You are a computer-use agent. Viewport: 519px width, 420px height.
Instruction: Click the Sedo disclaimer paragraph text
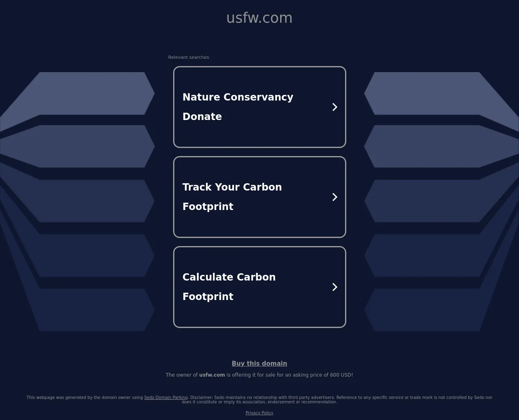tap(259, 400)
